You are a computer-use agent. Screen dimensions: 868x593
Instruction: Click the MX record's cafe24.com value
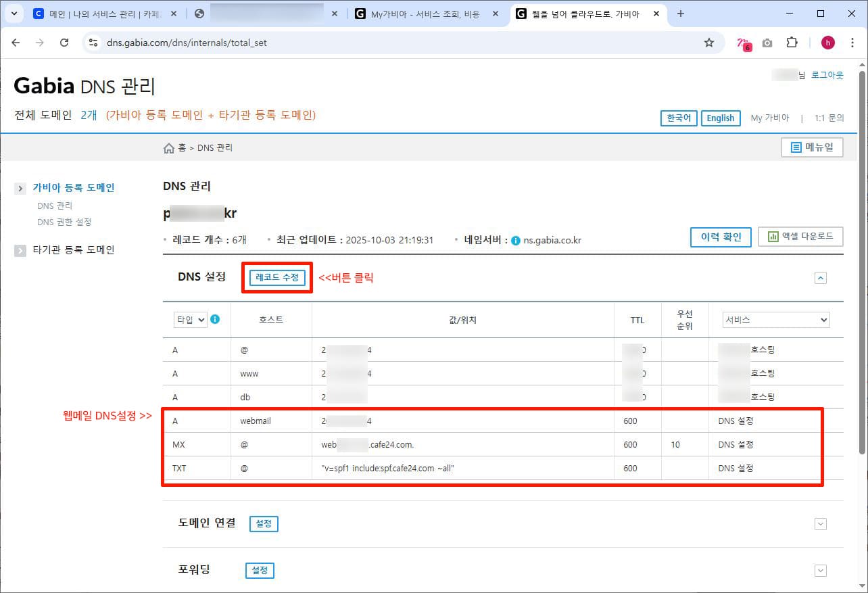coord(368,444)
